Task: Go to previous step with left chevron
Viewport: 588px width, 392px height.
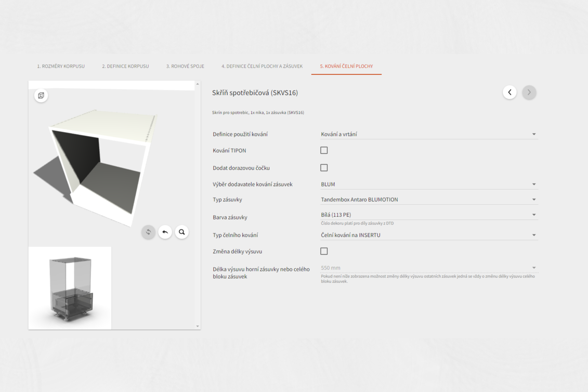Action: tap(509, 93)
